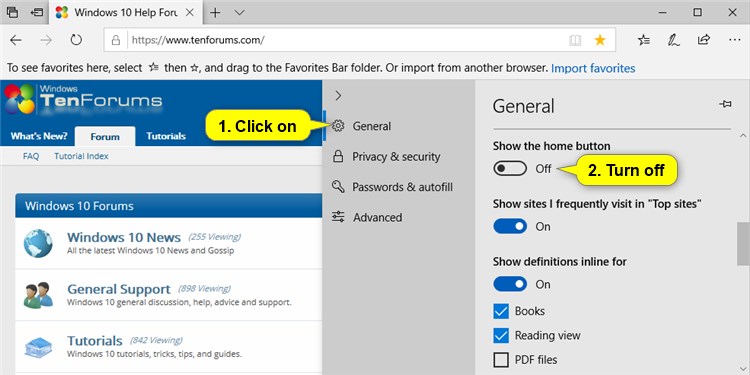The height and width of the screenshot is (375, 750).
Task: Open the Windows 10 News forum link
Action: point(124,237)
